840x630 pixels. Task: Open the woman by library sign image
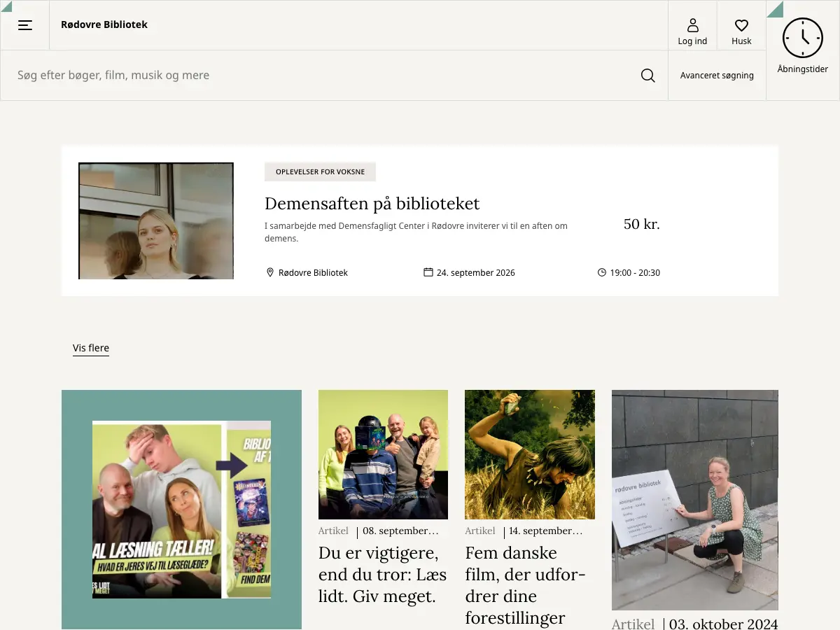tap(695, 500)
